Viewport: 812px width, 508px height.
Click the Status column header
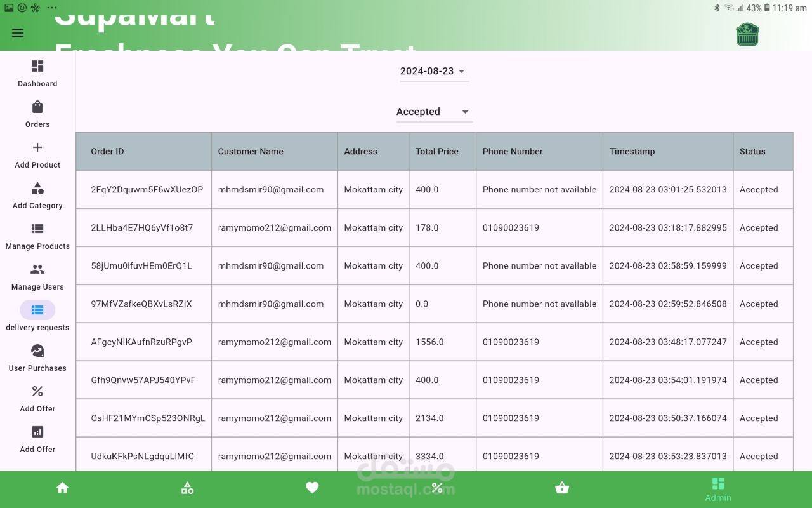point(752,151)
